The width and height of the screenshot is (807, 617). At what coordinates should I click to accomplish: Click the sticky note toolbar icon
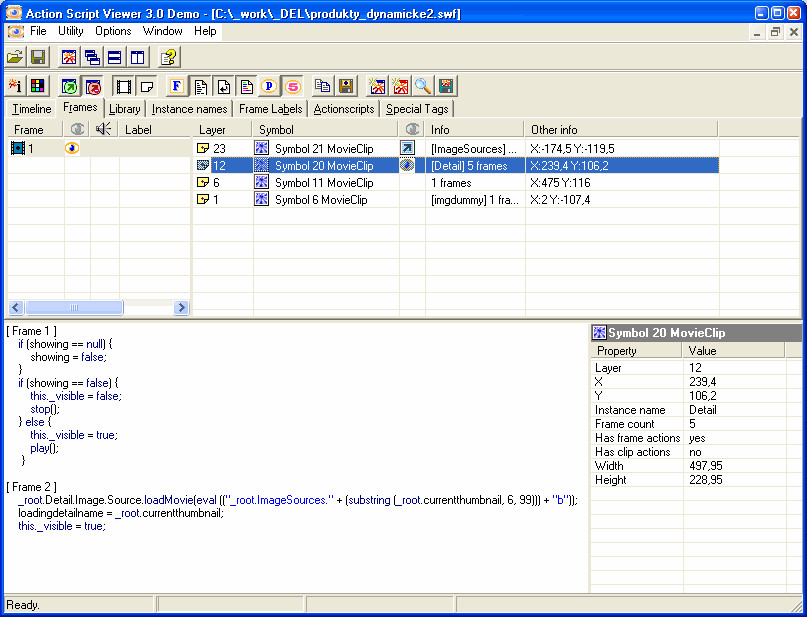(x=147, y=86)
